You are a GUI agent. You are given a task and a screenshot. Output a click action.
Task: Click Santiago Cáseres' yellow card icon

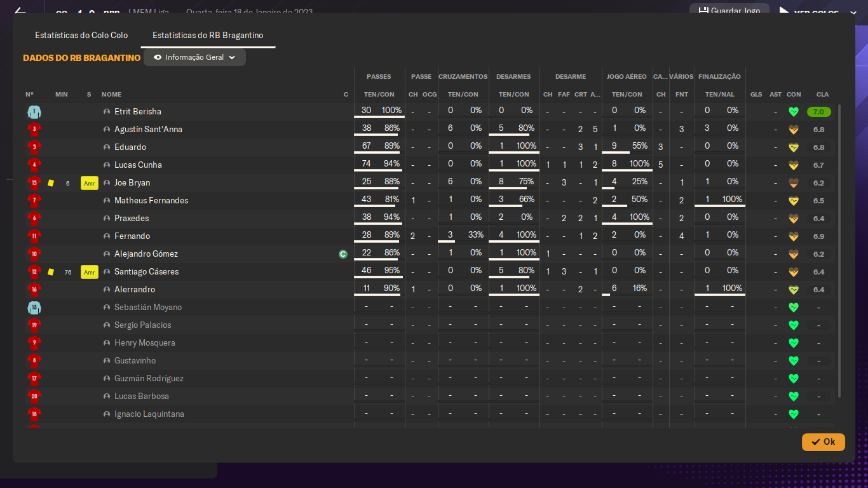click(51, 272)
